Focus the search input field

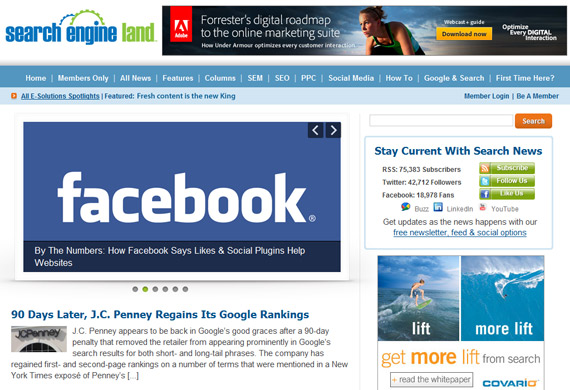point(441,120)
